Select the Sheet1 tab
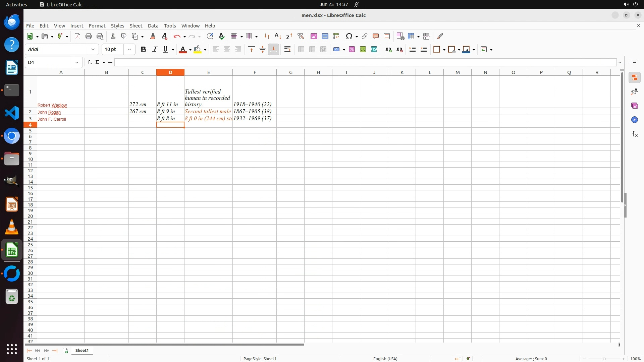The image size is (644, 362). click(82, 351)
